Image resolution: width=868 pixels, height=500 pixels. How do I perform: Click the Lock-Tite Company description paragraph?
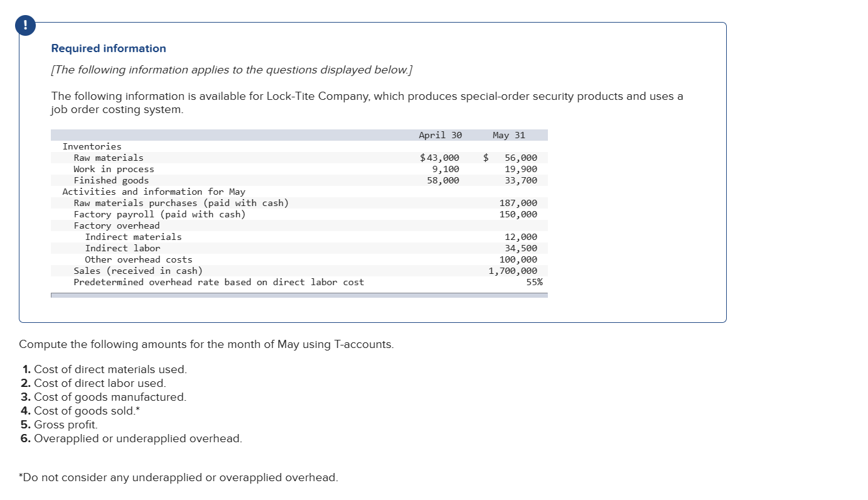click(367, 102)
